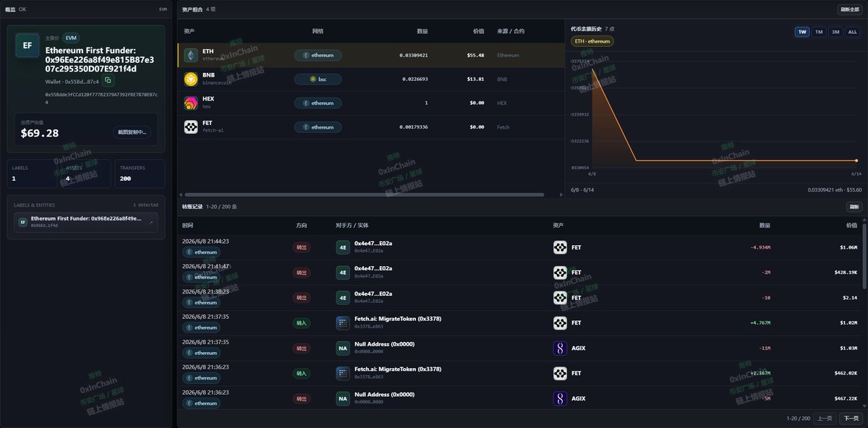Image resolution: width=868 pixels, height=428 pixels.
Task: Select the 1W chart range
Action: point(801,32)
